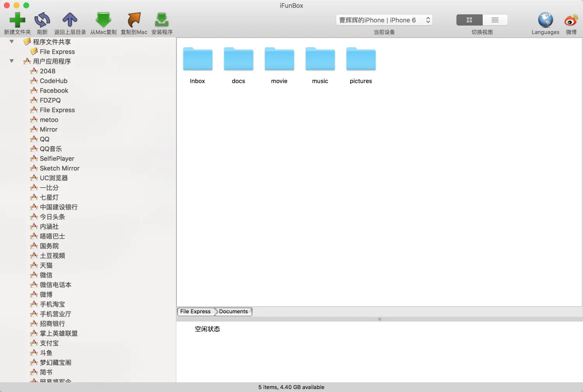Select the 2048 app in the sidebar
Screen dimensions: 583x392
point(43,71)
